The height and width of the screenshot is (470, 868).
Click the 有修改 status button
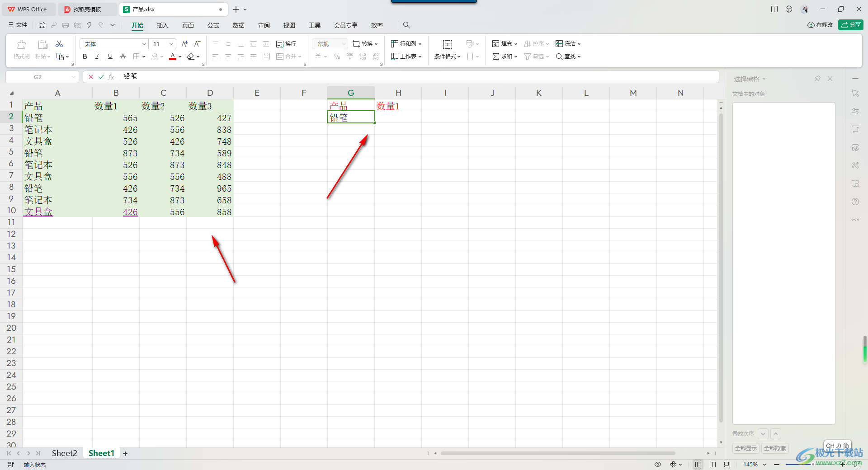click(820, 25)
